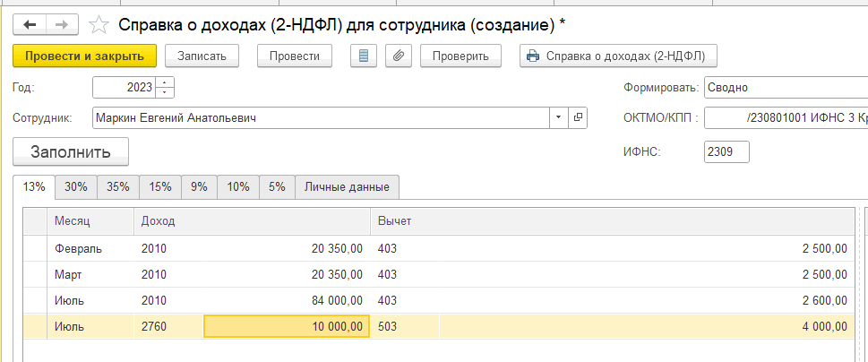Open employee card via field's open icon

[578, 117]
